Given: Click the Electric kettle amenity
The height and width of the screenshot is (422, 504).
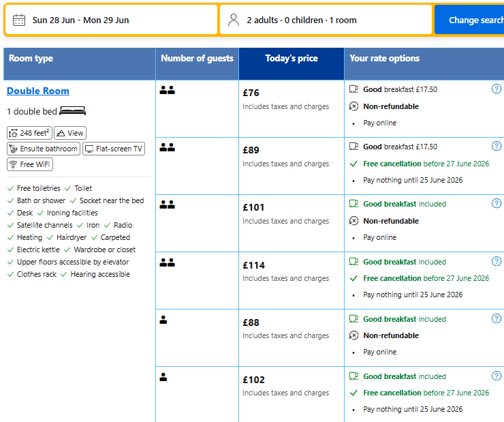Looking at the screenshot, I should (x=38, y=250).
